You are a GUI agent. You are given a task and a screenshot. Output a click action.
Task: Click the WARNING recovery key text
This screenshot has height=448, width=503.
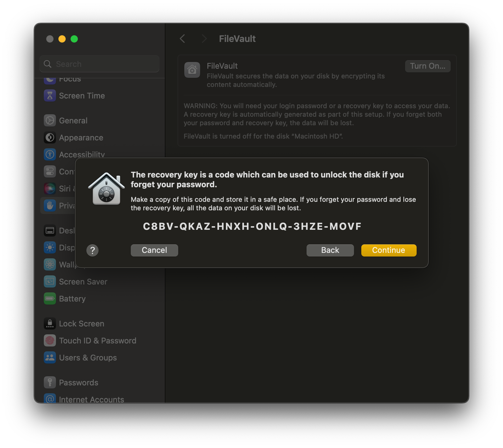[317, 114]
